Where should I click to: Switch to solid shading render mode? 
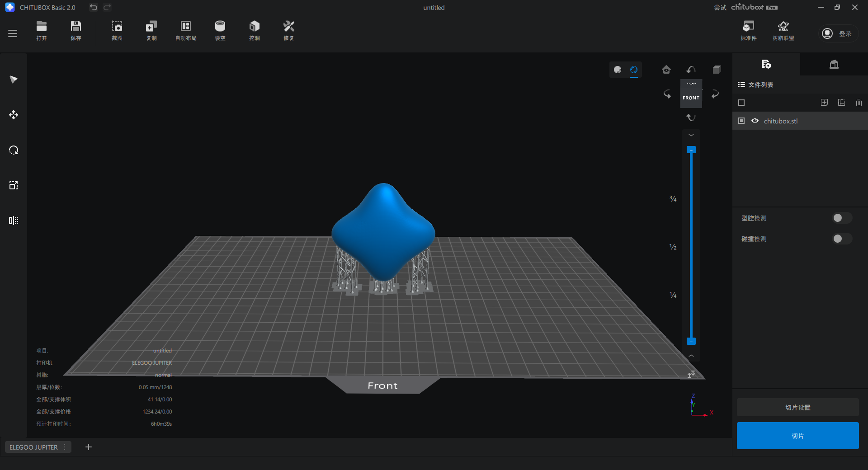[x=618, y=70]
